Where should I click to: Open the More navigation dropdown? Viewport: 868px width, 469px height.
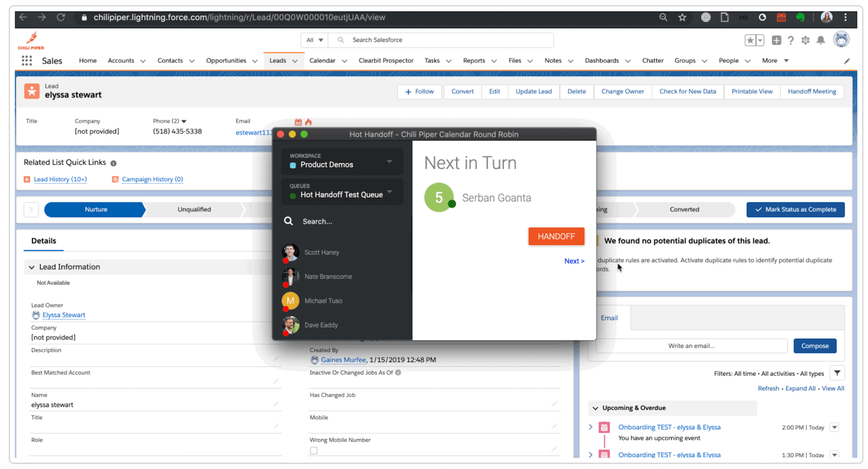point(775,61)
